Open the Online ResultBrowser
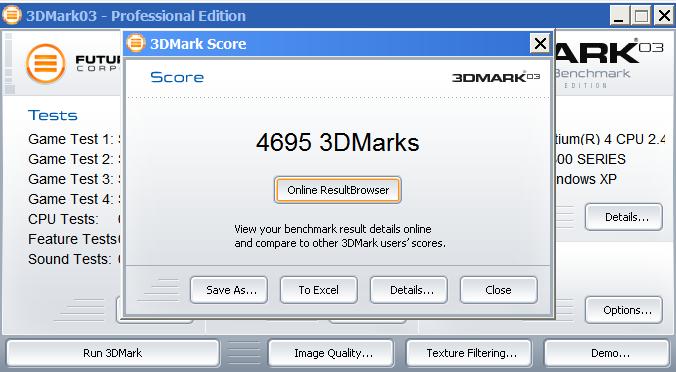676x372 pixels. 338,190
